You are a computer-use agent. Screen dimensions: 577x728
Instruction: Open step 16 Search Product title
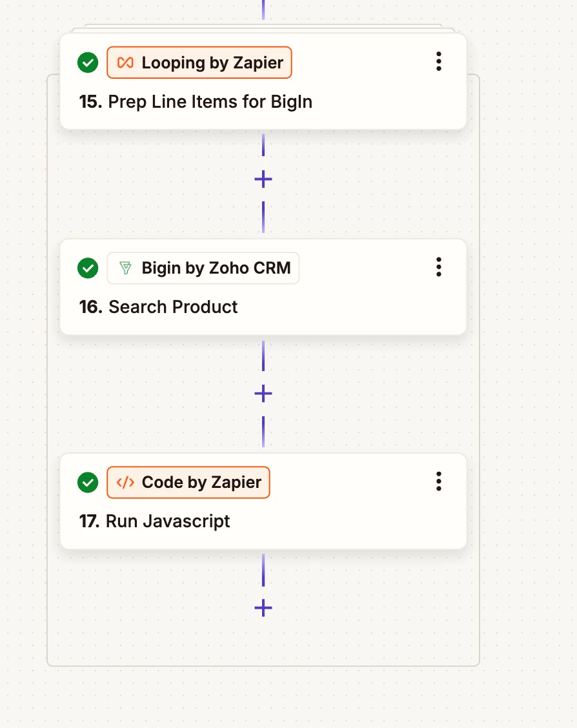pos(158,307)
